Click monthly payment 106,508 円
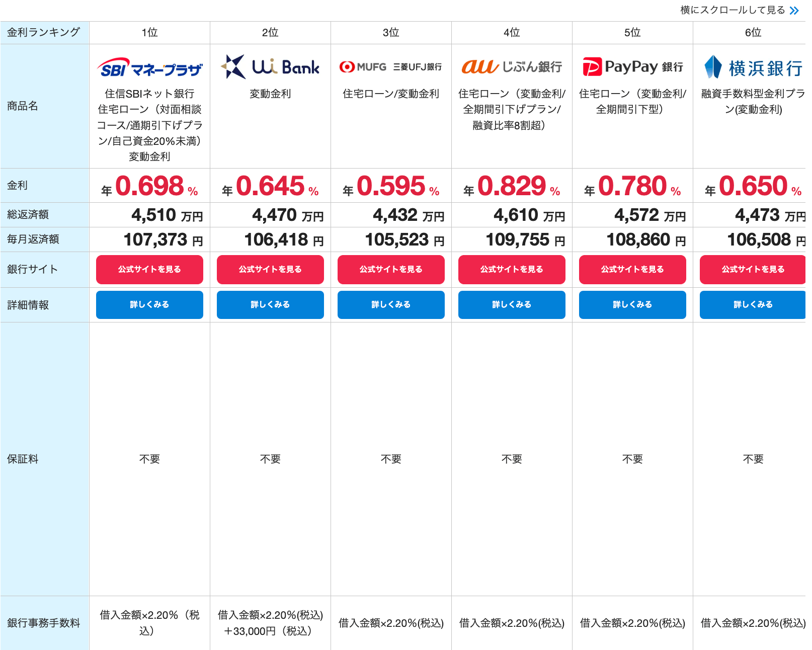812x650 pixels. click(x=766, y=240)
